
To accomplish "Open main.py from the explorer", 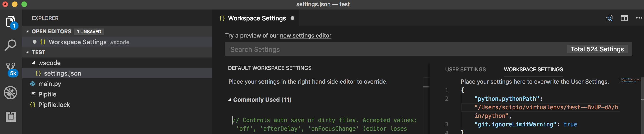I will click(50, 84).
